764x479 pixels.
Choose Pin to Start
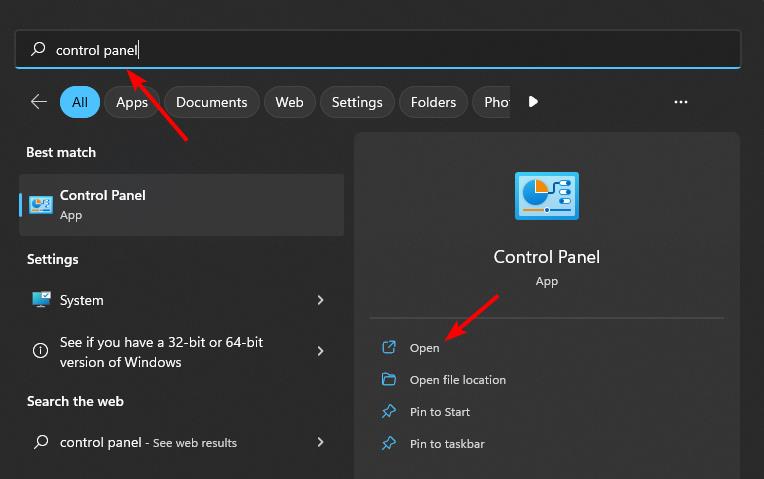439,412
